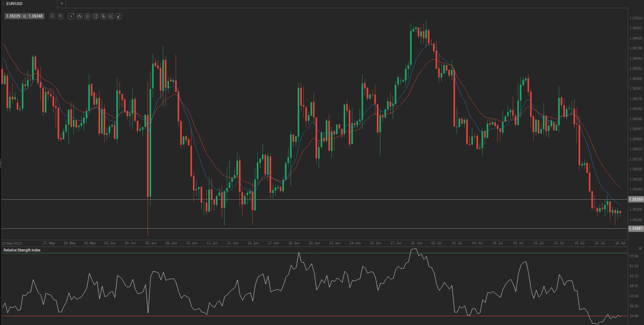Add a new chart tab
The image size is (644, 325).
[x=62, y=4]
